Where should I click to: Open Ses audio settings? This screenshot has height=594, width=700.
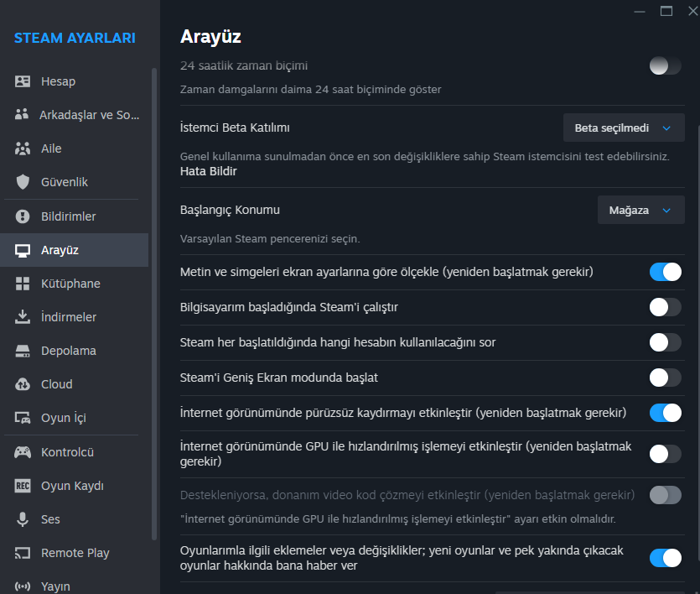coord(74,519)
